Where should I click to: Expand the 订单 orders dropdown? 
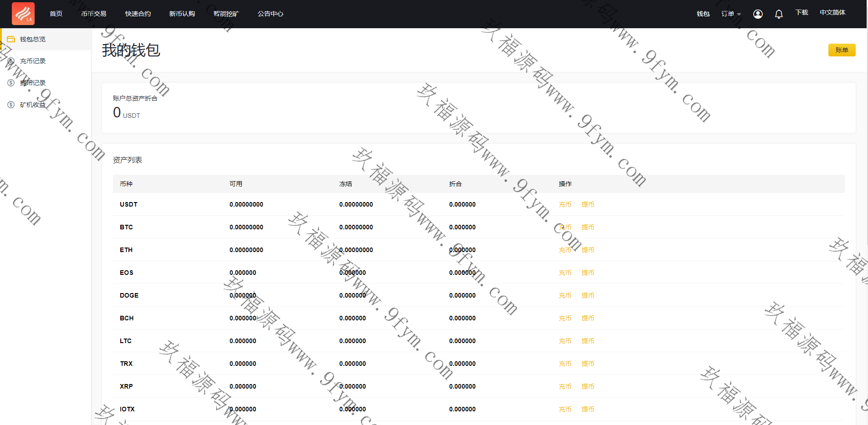click(x=730, y=14)
